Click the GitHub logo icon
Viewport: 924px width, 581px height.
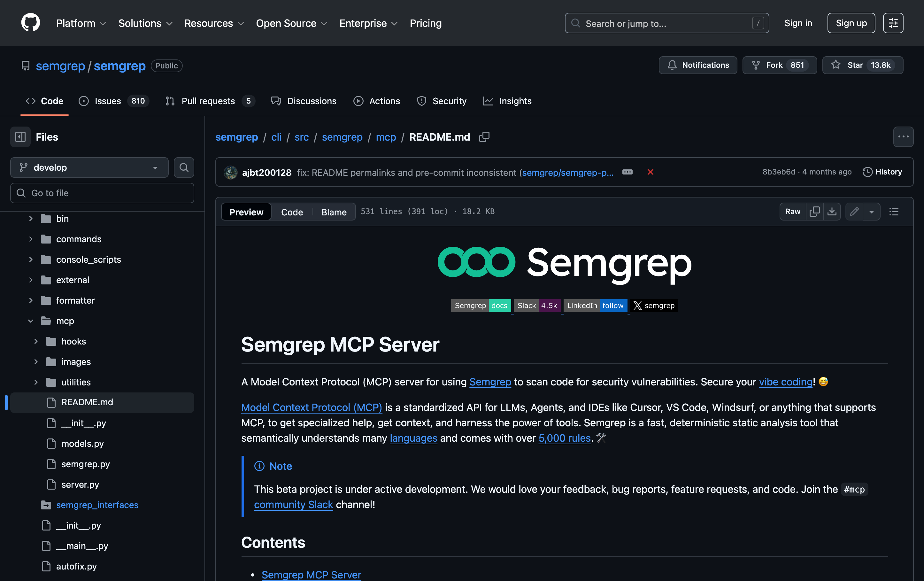coord(31,23)
